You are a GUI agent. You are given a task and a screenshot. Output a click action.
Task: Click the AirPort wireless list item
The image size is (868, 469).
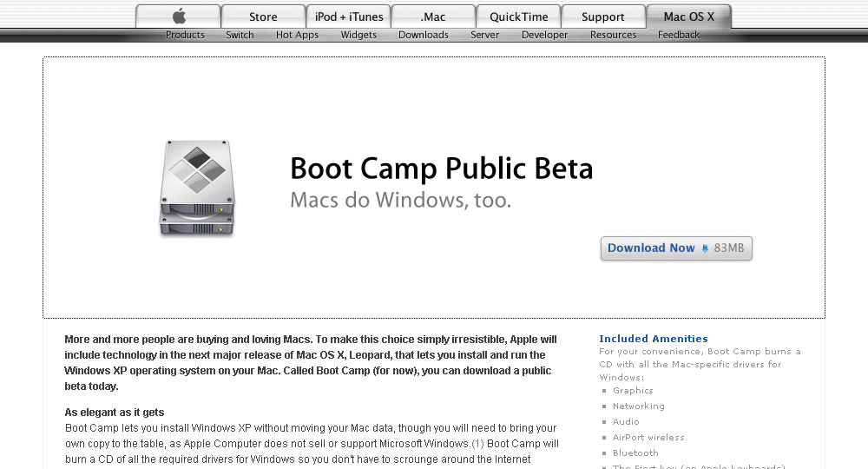[x=648, y=437]
